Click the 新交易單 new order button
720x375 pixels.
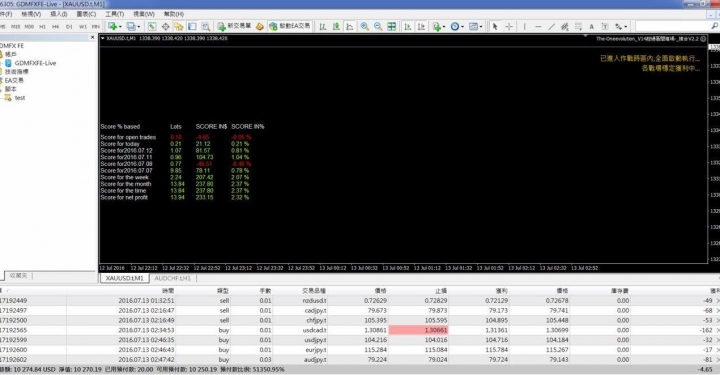click(x=234, y=26)
